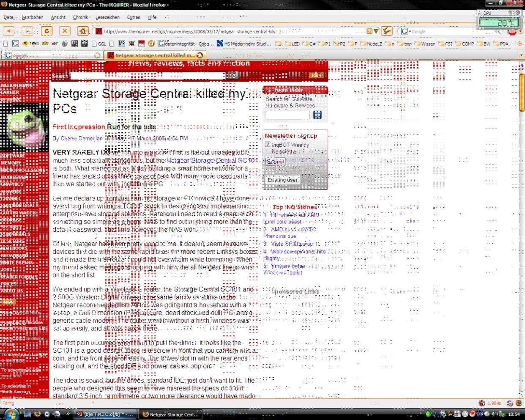
Task: Click the RSS feed icon in the address bar
Action: pyautogui.click(x=369, y=31)
